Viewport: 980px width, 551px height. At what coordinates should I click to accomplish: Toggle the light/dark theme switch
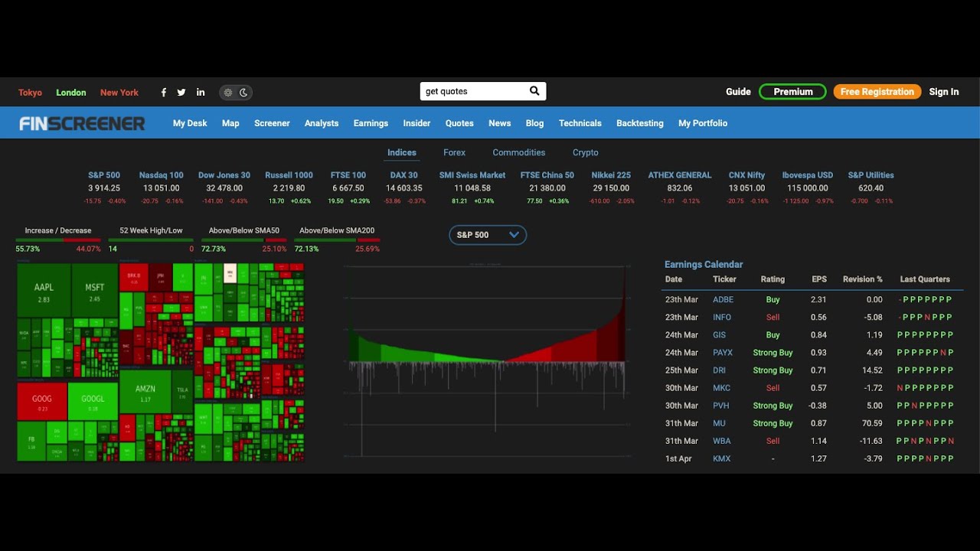(x=236, y=93)
